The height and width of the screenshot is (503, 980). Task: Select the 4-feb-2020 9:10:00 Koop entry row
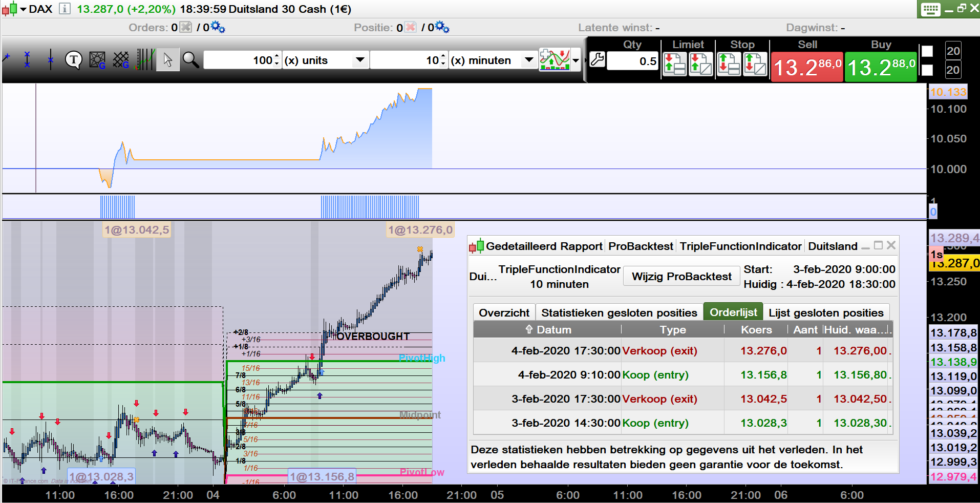683,375
